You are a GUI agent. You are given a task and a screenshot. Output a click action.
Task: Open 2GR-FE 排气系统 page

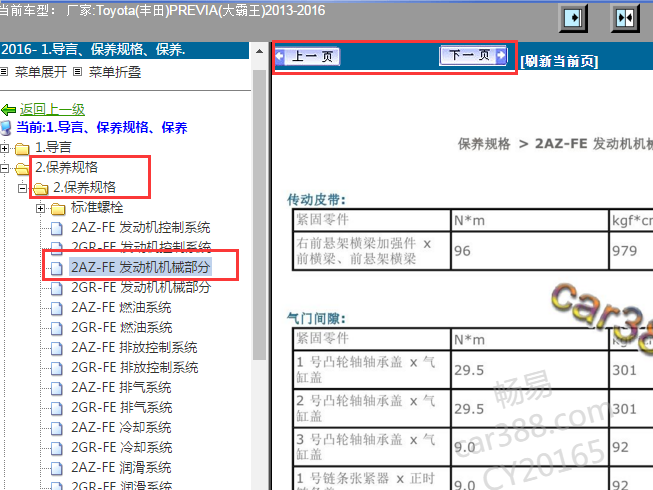(x=122, y=407)
